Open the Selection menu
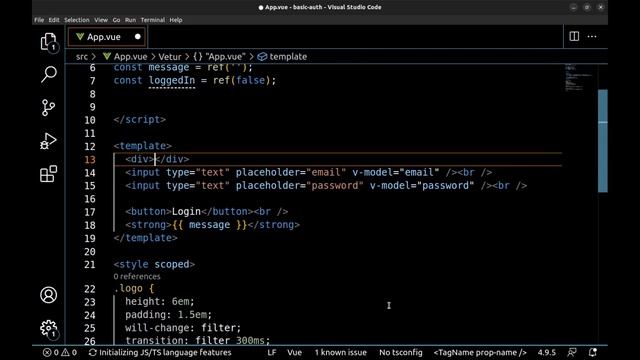Viewport: 640px width, 360px height. point(77,20)
